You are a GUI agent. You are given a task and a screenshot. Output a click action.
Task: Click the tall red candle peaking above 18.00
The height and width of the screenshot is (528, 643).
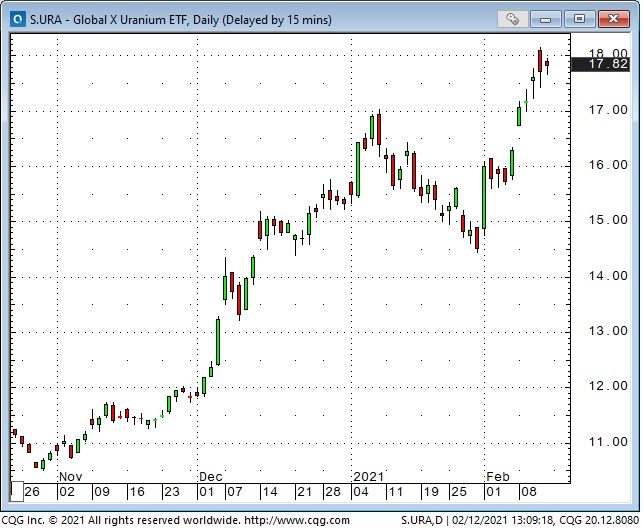pyautogui.click(x=540, y=61)
